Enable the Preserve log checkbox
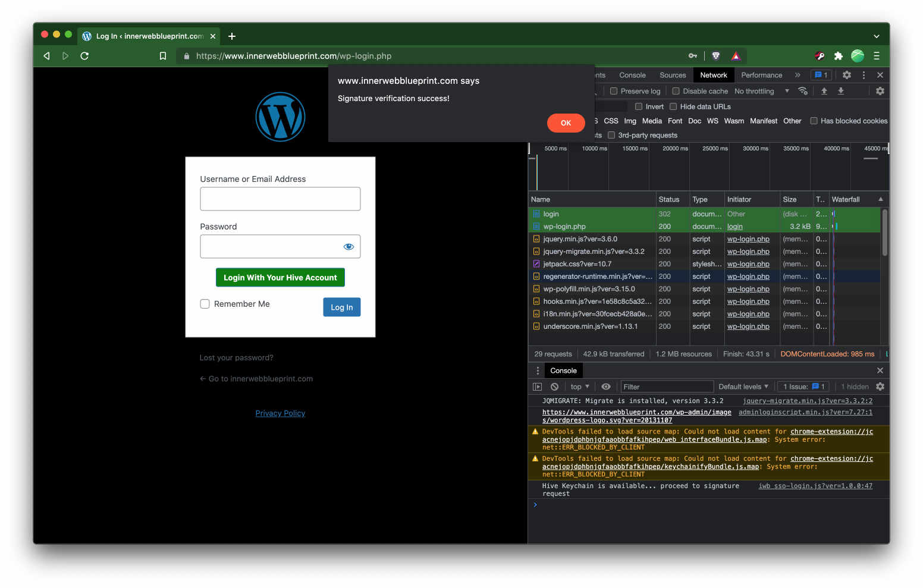Image resolution: width=923 pixels, height=588 pixels. coord(614,91)
